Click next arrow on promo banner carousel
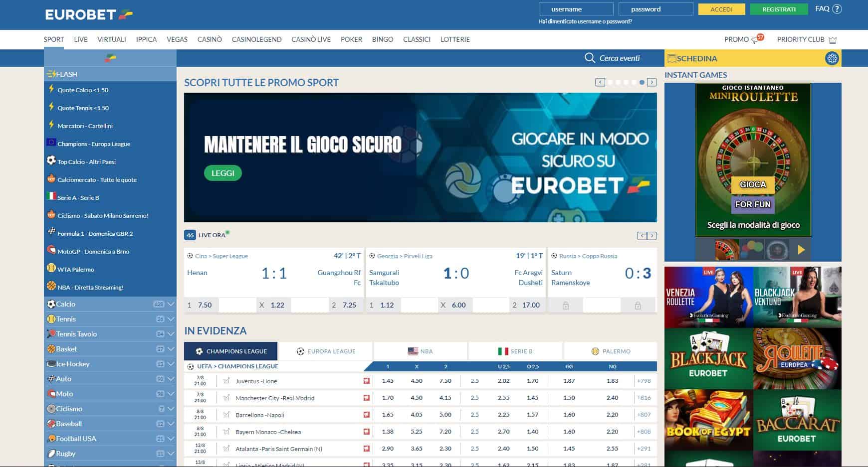 coord(651,82)
